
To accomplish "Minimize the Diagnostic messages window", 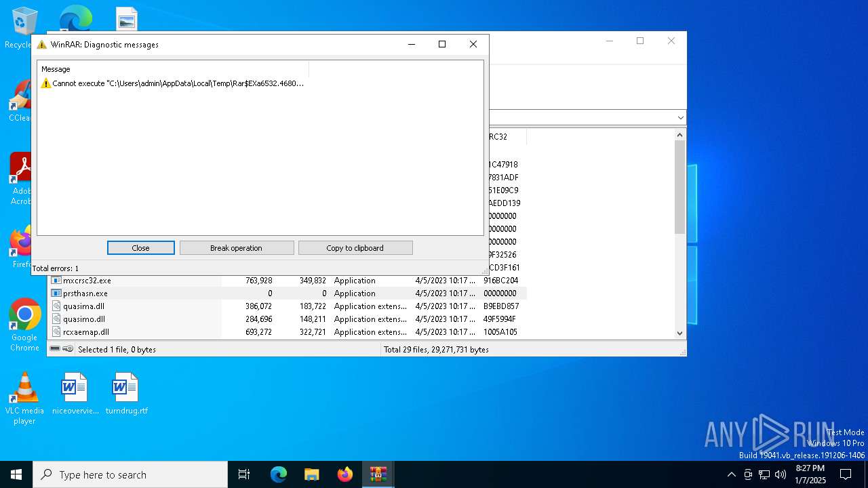I will pos(411,44).
